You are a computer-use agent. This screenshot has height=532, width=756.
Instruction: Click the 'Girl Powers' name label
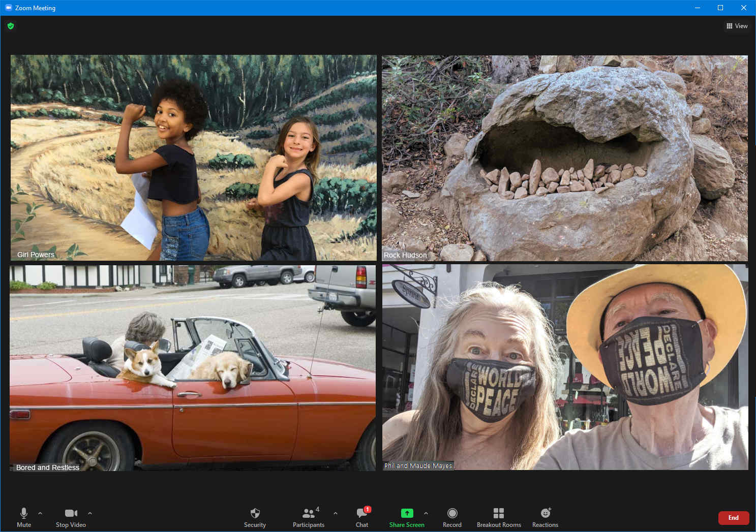pos(36,255)
